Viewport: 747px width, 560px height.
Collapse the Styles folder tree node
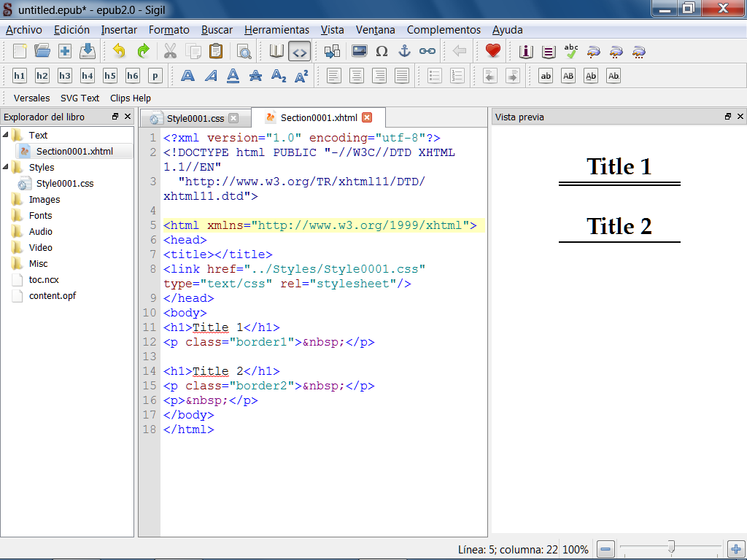click(6, 167)
